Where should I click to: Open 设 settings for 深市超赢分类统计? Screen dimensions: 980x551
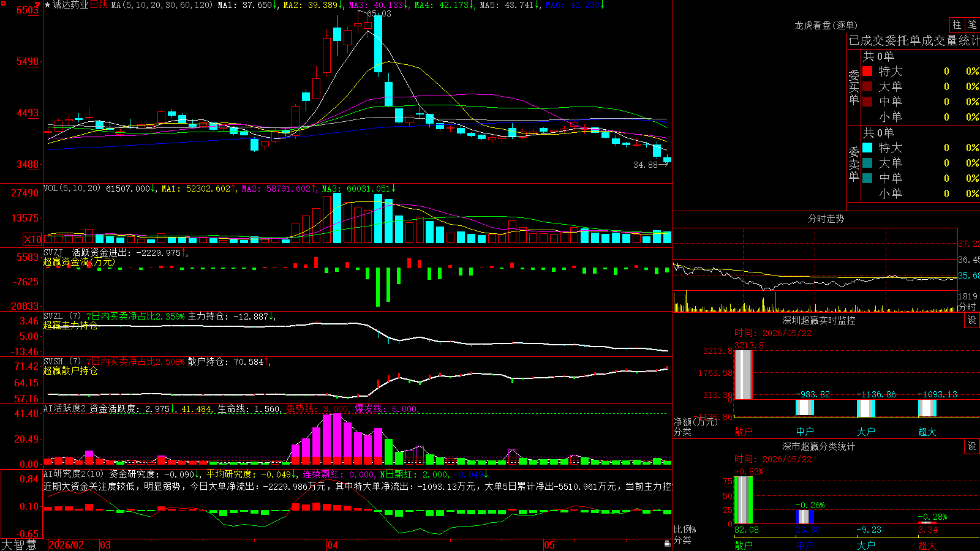[972, 446]
